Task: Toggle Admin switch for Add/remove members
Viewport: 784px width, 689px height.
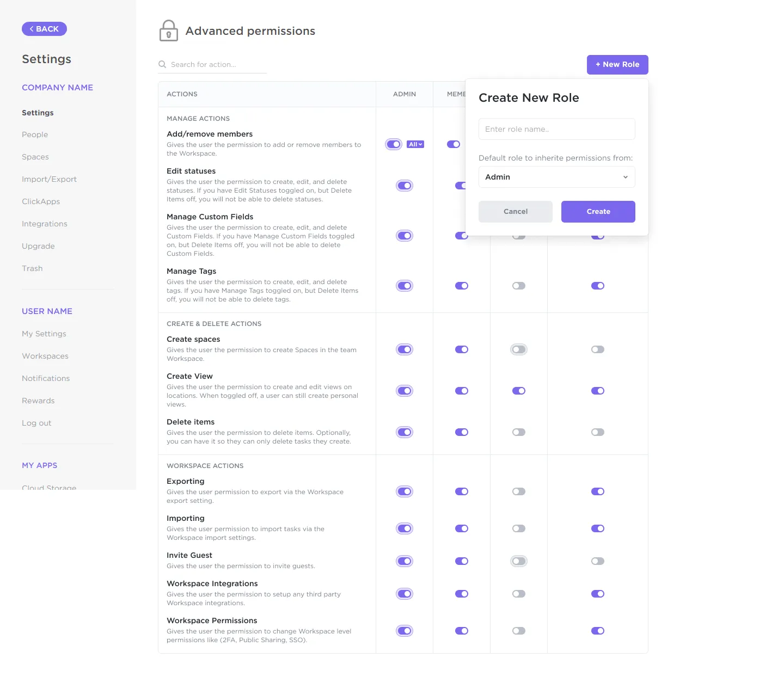Action: pyautogui.click(x=394, y=144)
